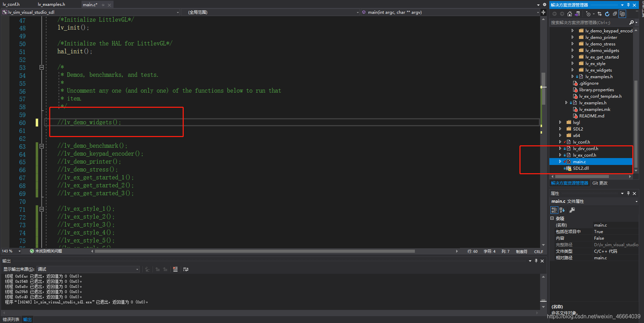Select the 输出 bottom tab

pos(27,320)
